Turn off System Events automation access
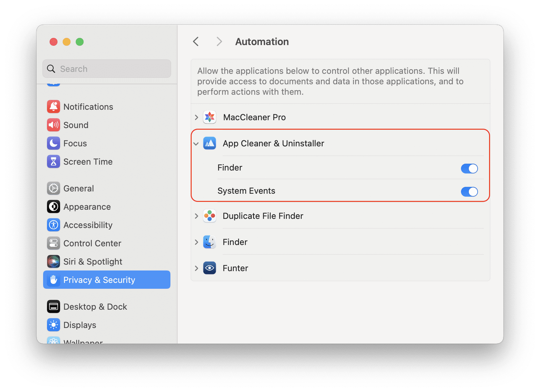Viewport: 540px width, 392px height. [x=469, y=192]
